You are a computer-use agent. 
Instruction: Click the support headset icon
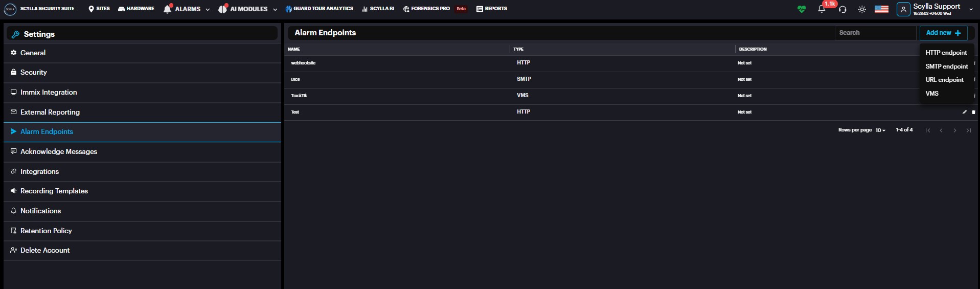(x=842, y=9)
